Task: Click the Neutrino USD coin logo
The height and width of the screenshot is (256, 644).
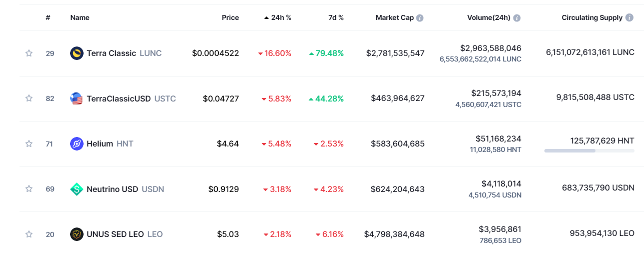Action: click(x=77, y=189)
